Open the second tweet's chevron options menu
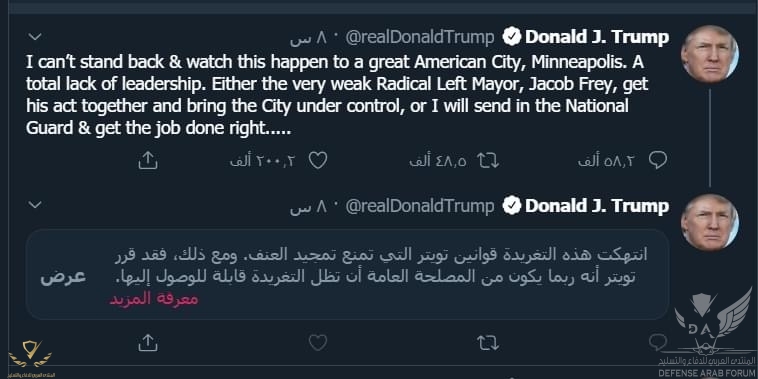 pyautogui.click(x=35, y=205)
